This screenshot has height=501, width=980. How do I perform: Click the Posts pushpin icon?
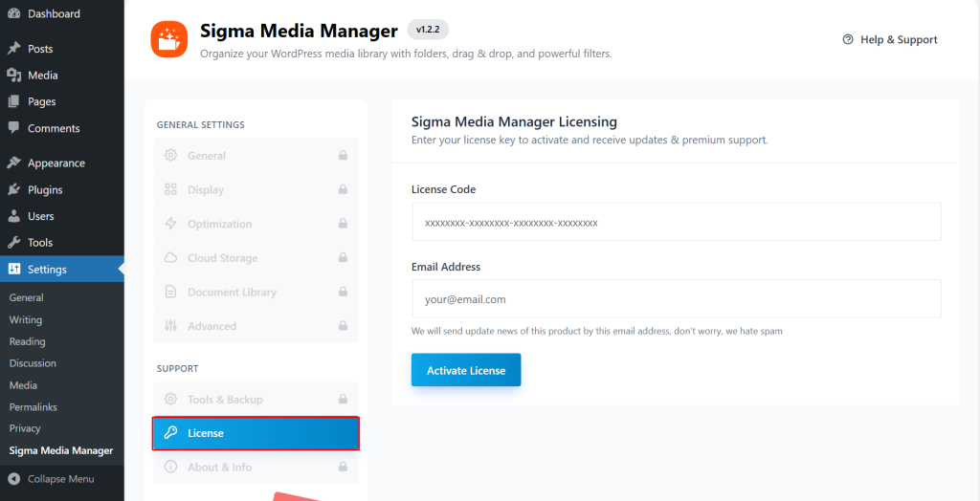(x=13, y=49)
